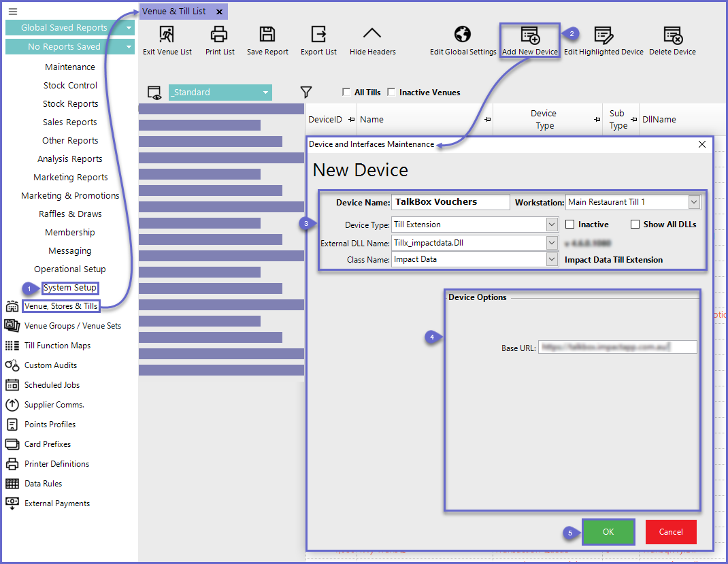728x564 pixels.
Task: Click the Exit Venue List icon
Action: [167, 34]
